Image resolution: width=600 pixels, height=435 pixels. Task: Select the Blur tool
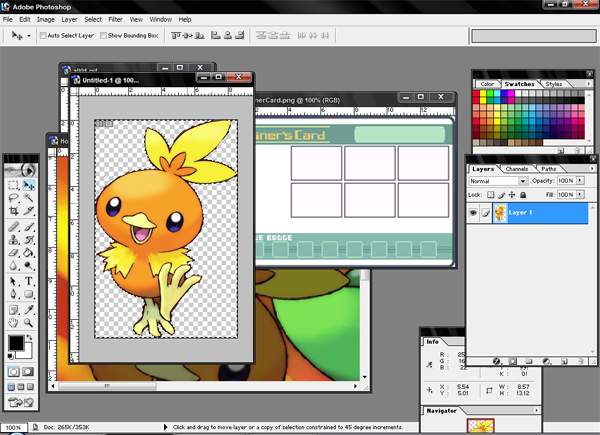14,266
